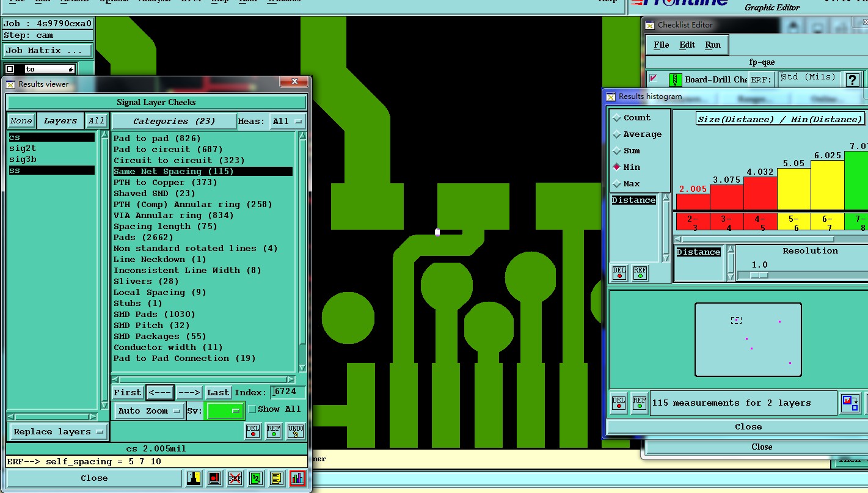This screenshot has height=493, width=868.
Task: Go to previous result with <--- button
Action: coord(160,392)
